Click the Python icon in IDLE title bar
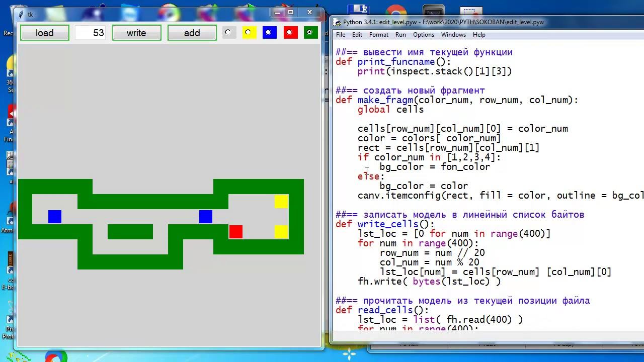 point(337,22)
